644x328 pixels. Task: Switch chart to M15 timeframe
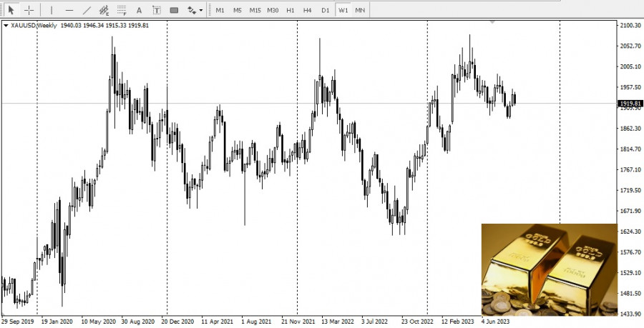pos(255,10)
